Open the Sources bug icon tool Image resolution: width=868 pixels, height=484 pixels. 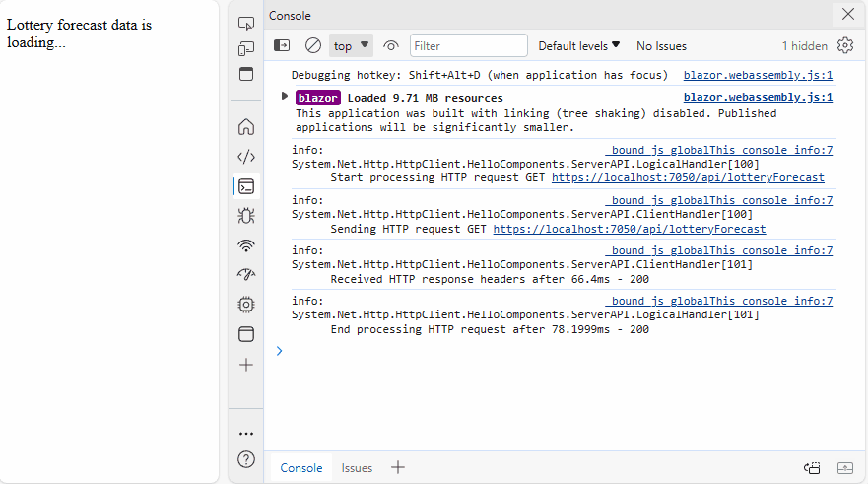click(x=246, y=215)
